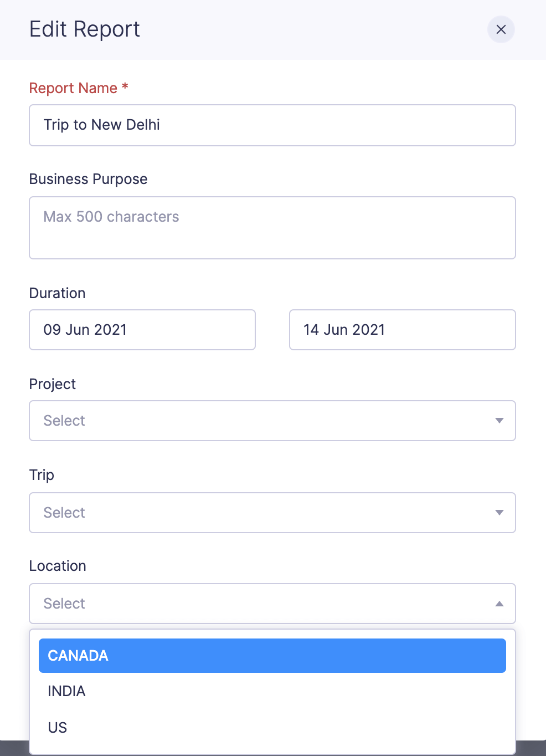Click the Report Name input field

coord(272,125)
